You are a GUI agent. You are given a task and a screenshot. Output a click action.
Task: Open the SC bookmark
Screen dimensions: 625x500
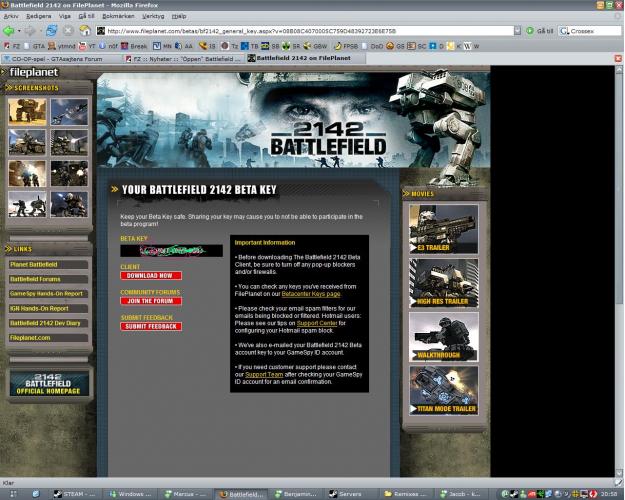click(417, 46)
